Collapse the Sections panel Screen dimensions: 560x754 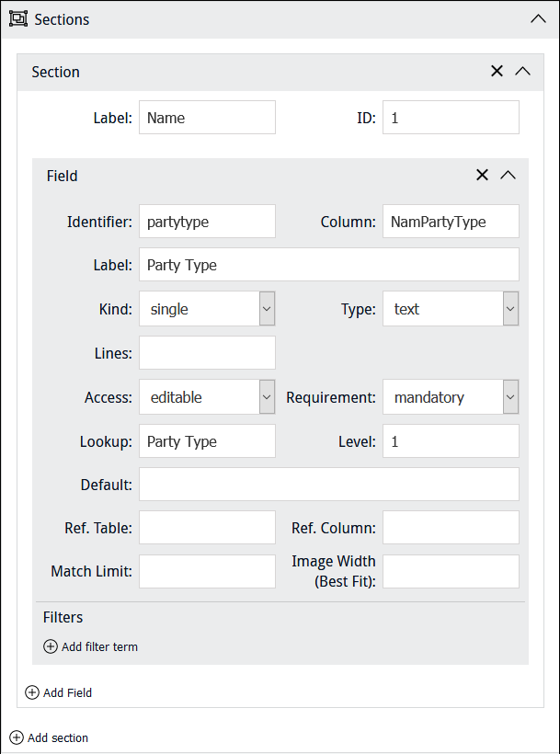[538, 19]
